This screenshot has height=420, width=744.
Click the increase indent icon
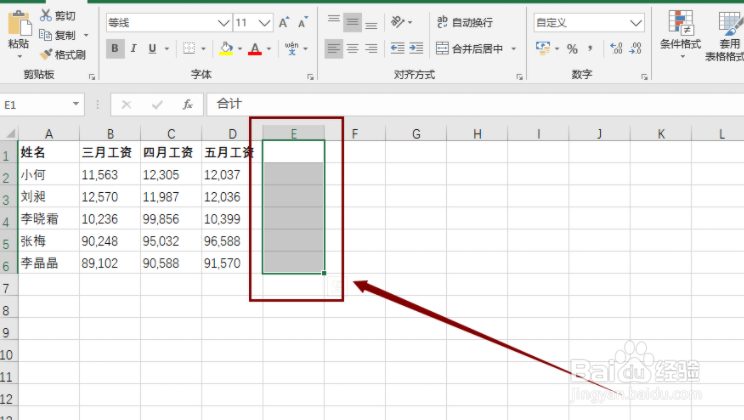416,48
